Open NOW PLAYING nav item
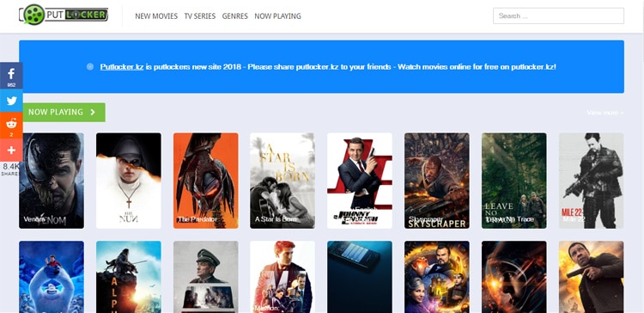This screenshot has width=644, height=313. click(277, 16)
